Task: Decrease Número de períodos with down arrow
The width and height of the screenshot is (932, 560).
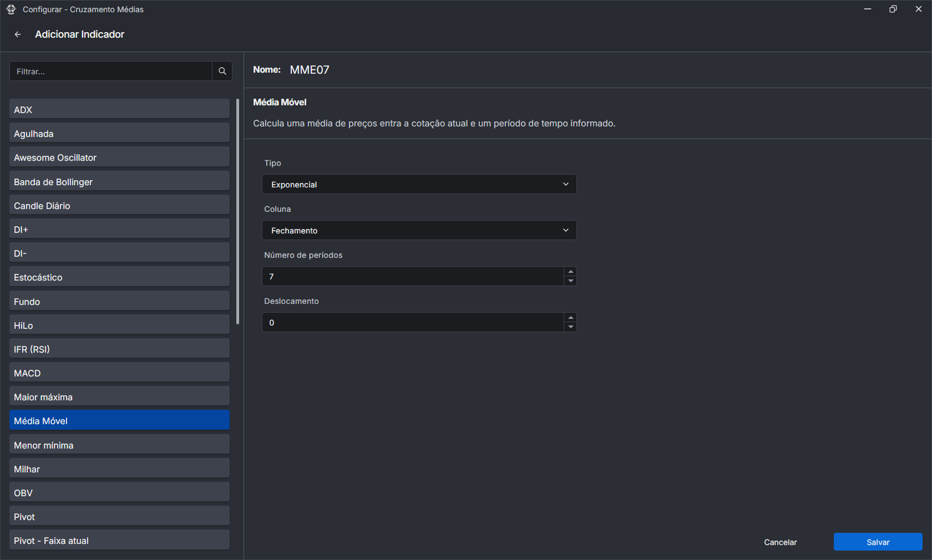Action: click(570, 281)
